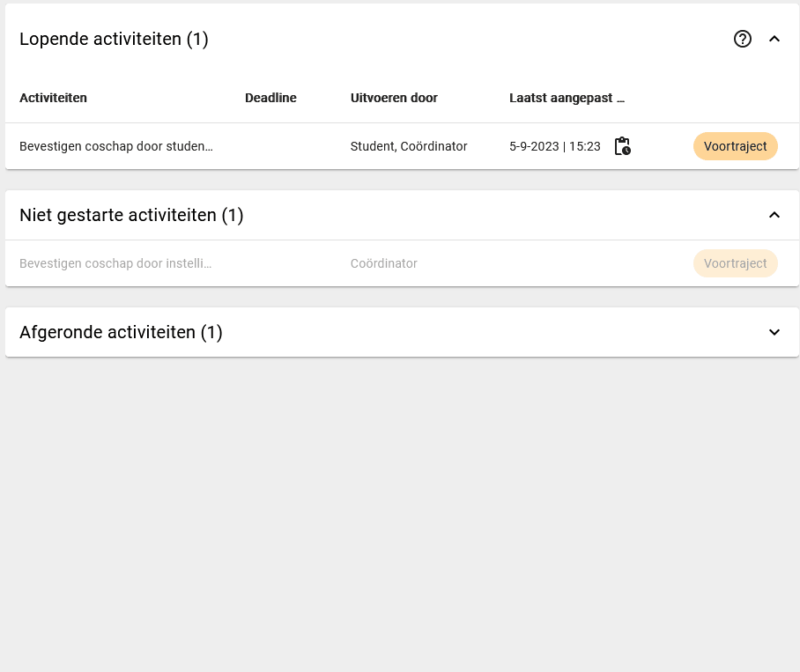Collapse the Lopende activiteiten section

(x=774, y=39)
